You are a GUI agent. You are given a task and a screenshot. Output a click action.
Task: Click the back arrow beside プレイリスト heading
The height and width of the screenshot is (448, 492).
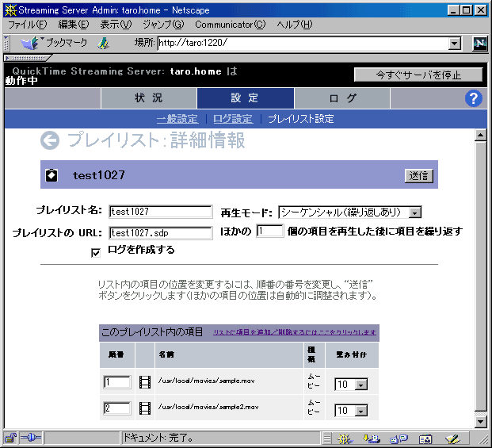pyautogui.click(x=50, y=141)
